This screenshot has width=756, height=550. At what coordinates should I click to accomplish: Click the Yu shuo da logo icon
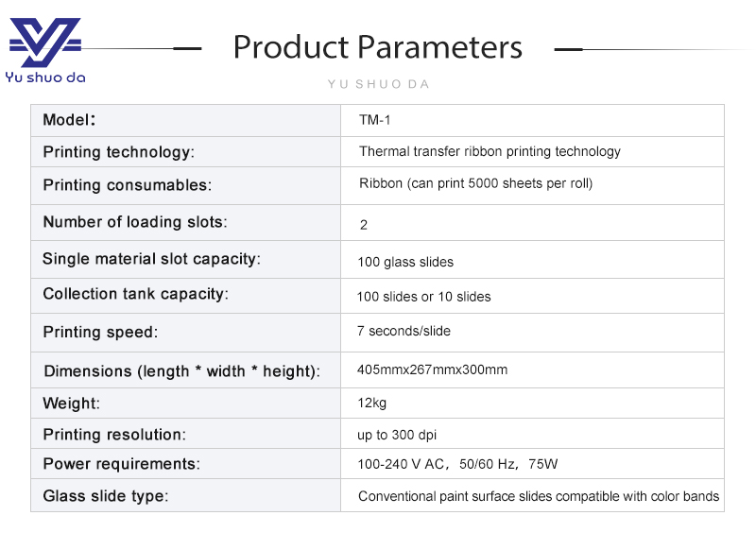pyautogui.click(x=44, y=43)
